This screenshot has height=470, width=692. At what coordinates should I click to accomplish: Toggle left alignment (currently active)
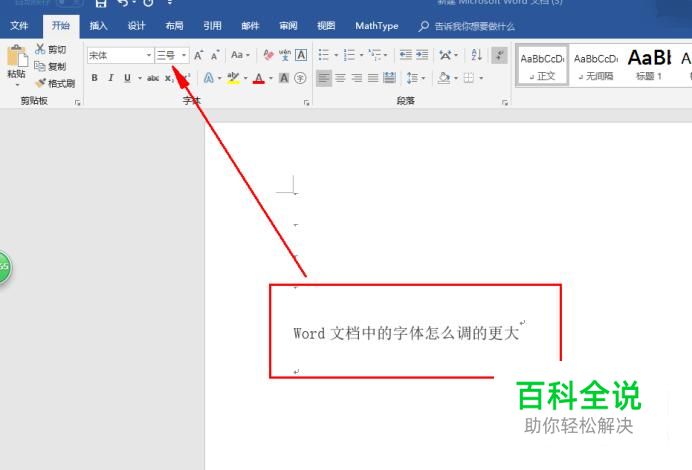tap(324, 78)
